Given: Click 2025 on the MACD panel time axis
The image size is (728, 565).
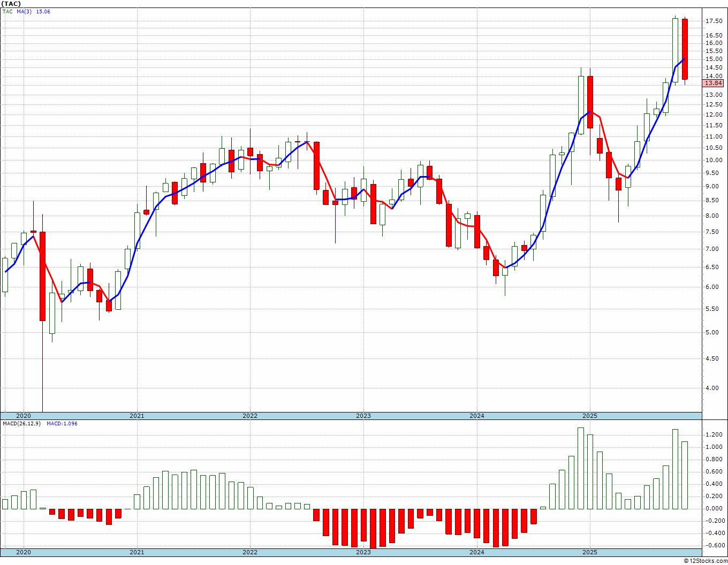Looking at the screenshot, I should pyautogui.click(x=590, y=552).
